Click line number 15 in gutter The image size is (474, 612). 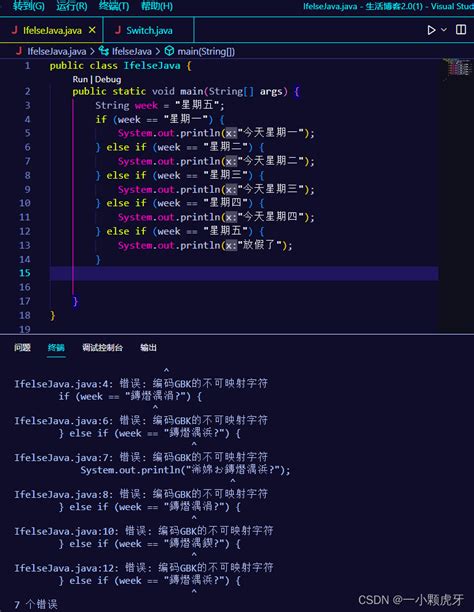tap(25, 273)
